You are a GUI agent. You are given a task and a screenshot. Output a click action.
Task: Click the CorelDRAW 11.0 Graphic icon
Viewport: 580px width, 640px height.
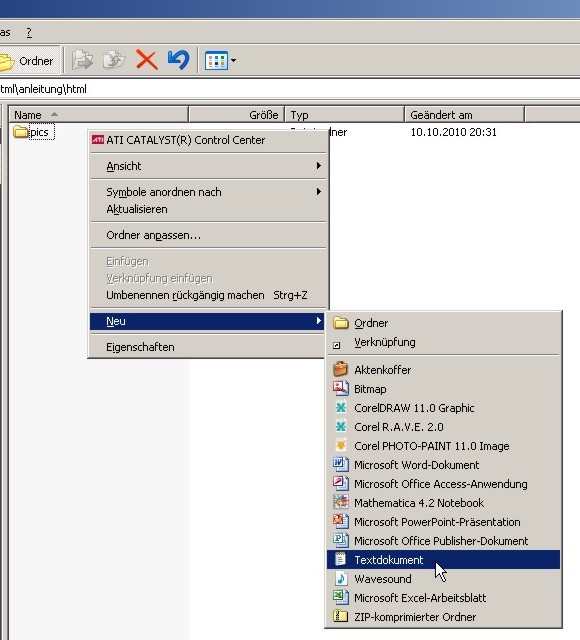click(340, 407)
